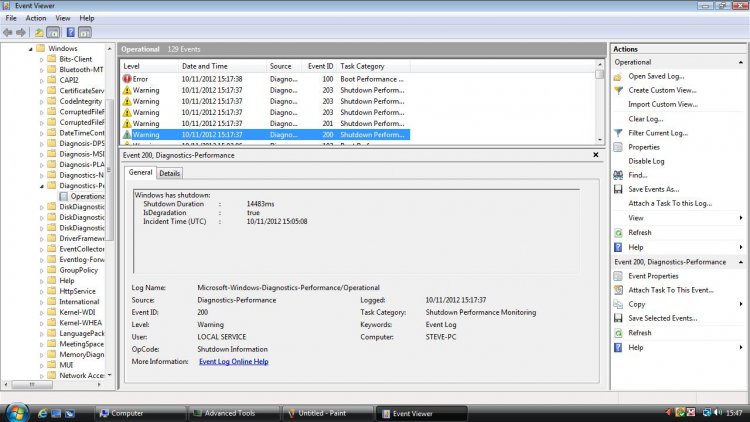Select the Operational log in the tree
This screenshot has width=750, height=422.
pos(82,196)
